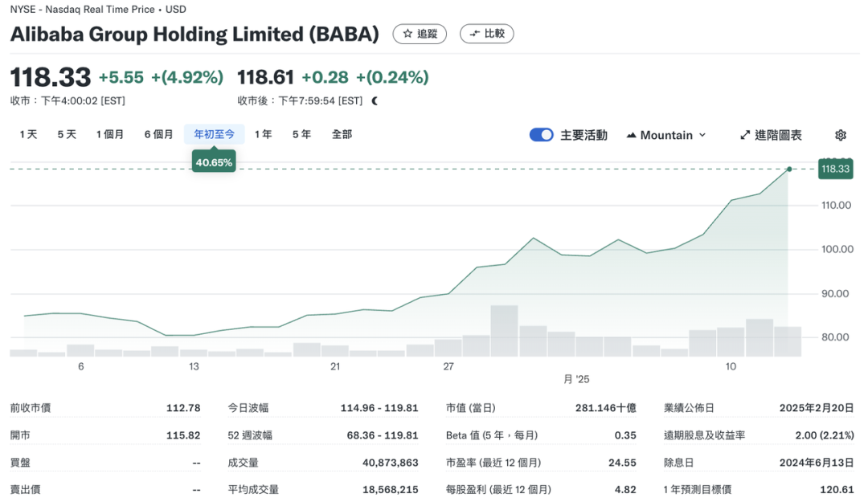
Task: Click the compare icon in the 比較 button
Action: (474, 34)
